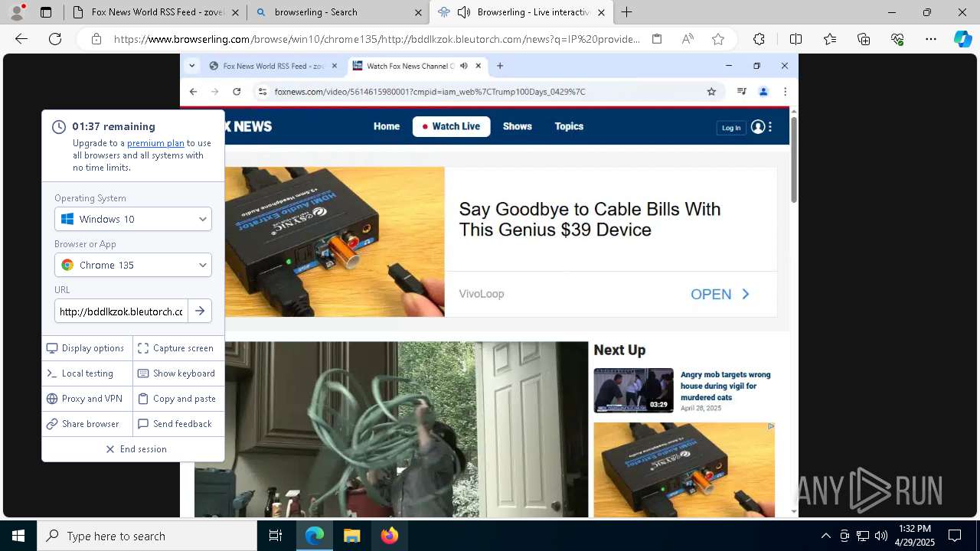Open Chrome media control icon
Screen dimensions: 980x551
(x=741, y=92)
